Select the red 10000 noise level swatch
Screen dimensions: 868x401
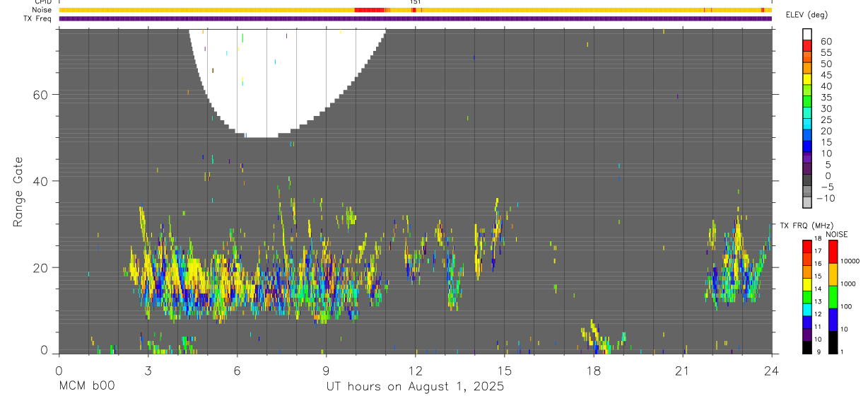point(833,251)
